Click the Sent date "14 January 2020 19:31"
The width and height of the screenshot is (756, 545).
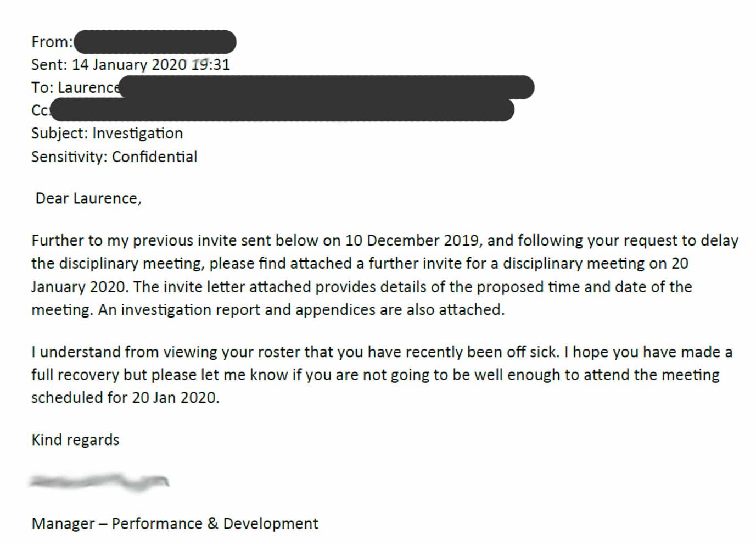(x=151, y=65)
